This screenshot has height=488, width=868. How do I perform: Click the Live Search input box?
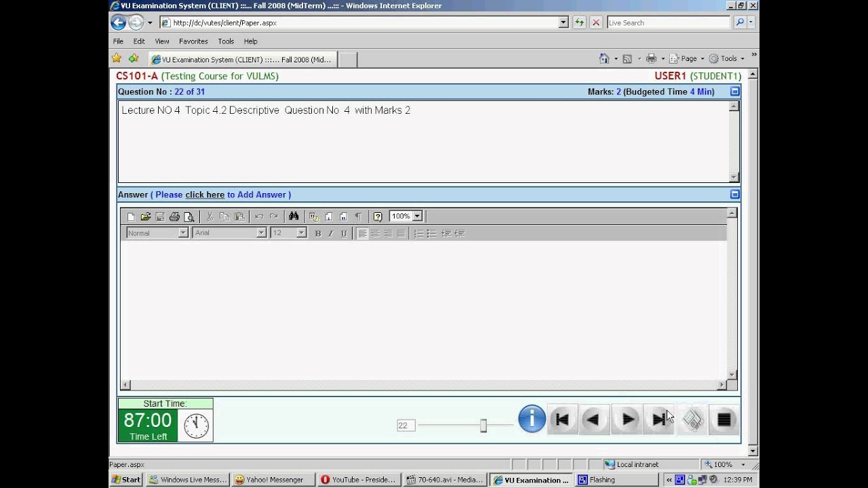click(668, 22)
